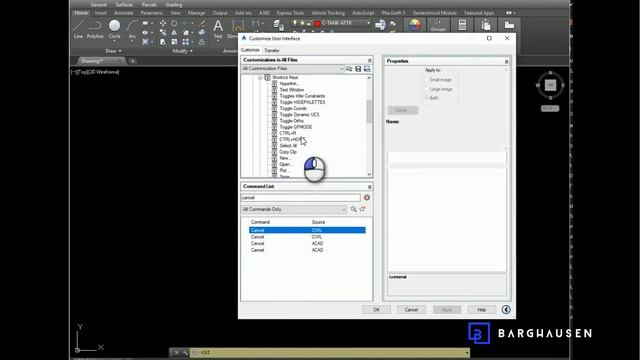The height and width of the screenshot is (360, 640).
Task: Open the Annotate ribbon tab
Action: click(x=123, y=13)
